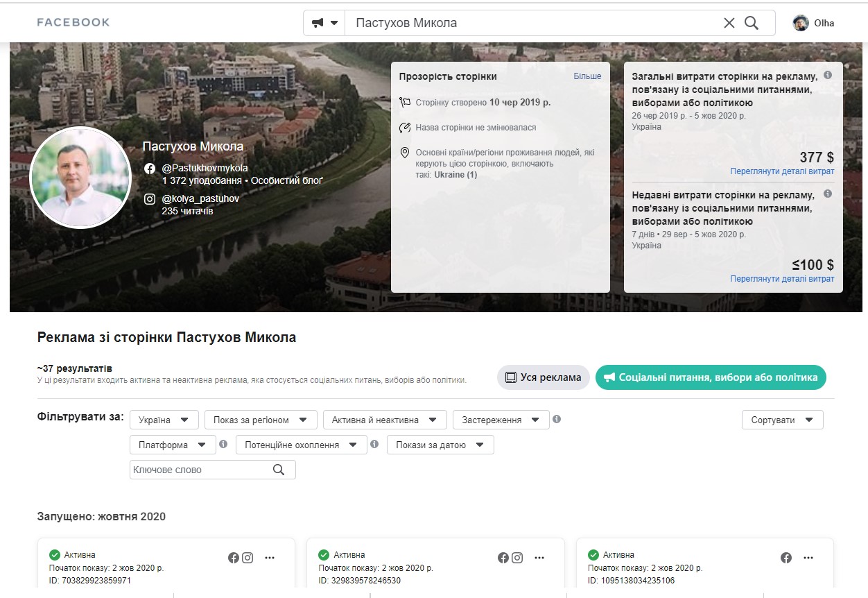Clear the search field with the X icon
This screenshot has width=868, height=598.
pos(729,23)
